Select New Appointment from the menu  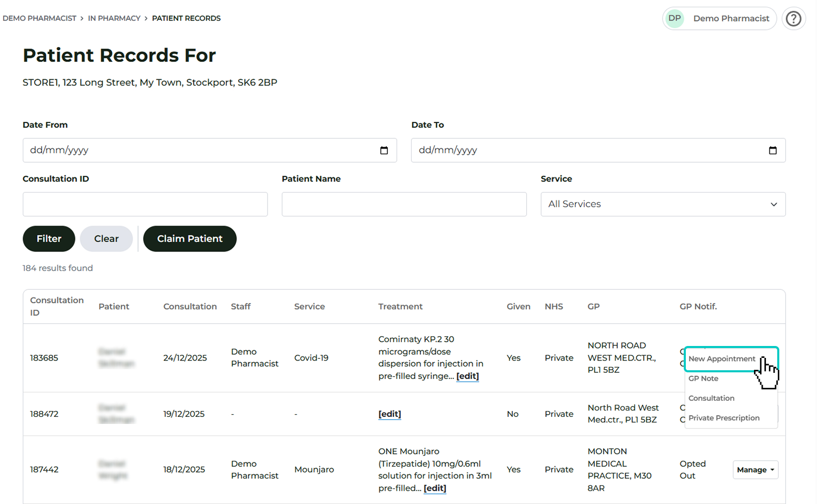pyautogui.click(x=721, y=359)
